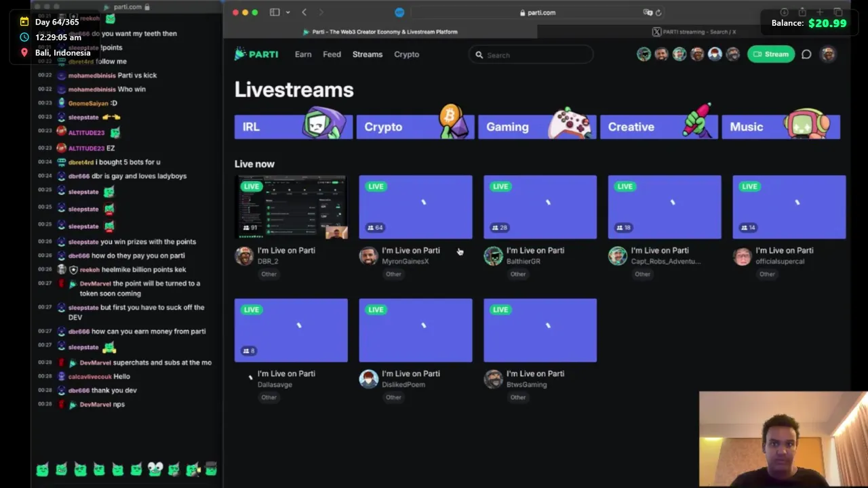The height and width of the screenshot is (488, 868).
Task: Open Capt_Robs_Adventu's live stream thumbnail
Action: point(665,207)
